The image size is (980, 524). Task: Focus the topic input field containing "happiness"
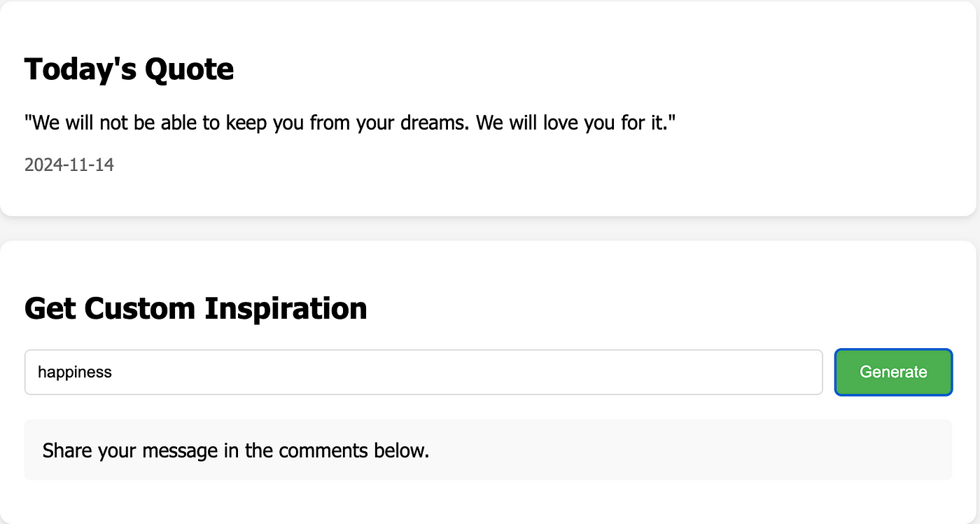click(x=423, y=372)
